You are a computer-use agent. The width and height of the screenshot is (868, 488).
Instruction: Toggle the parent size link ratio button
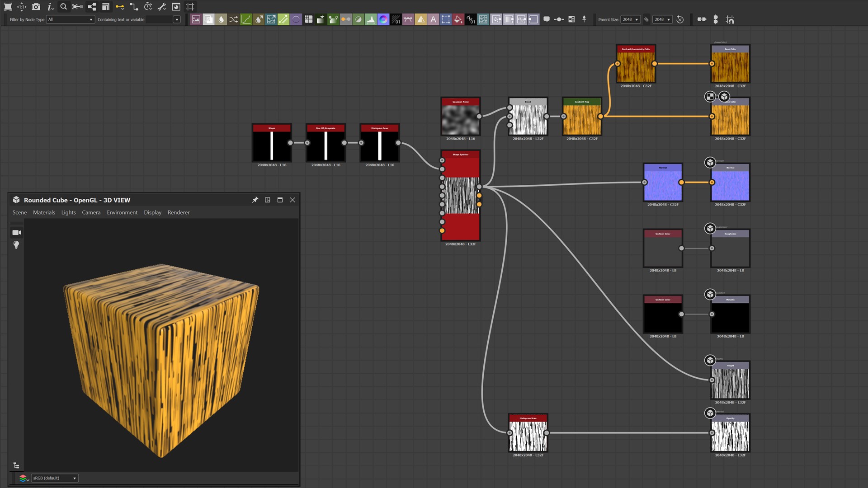pos(646,19)
